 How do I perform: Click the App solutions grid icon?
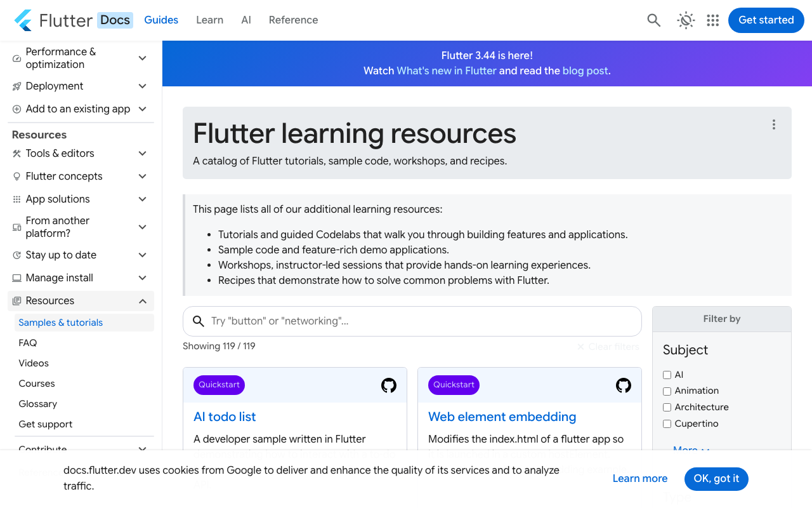(x=17, y=199)
